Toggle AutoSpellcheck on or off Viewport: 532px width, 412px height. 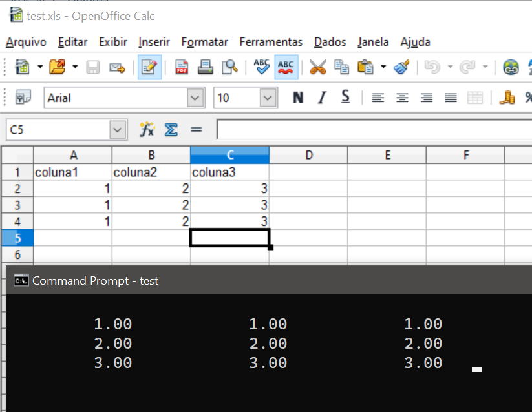(286, 67)
